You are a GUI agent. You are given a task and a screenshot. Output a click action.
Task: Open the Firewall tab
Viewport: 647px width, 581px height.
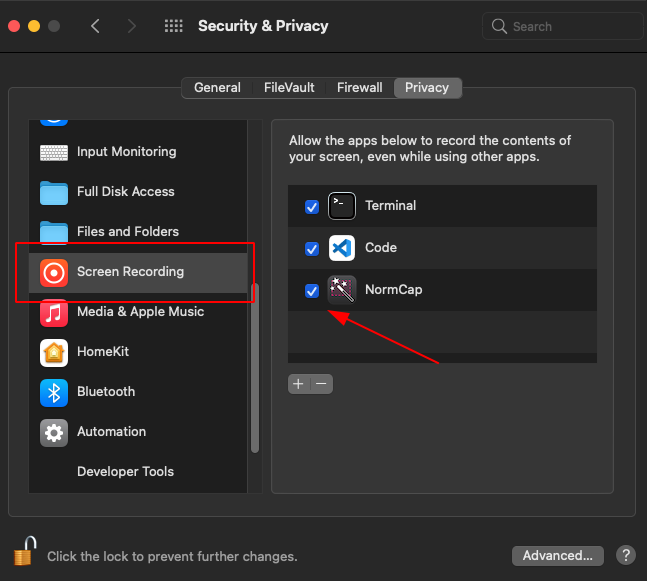click(x=359, y=87)
